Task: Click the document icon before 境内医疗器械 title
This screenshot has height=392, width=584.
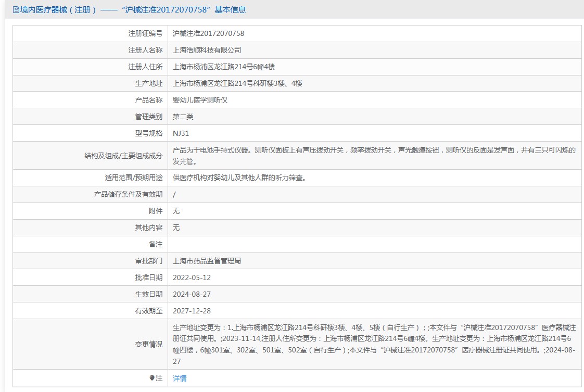Action: pos(16,10)
